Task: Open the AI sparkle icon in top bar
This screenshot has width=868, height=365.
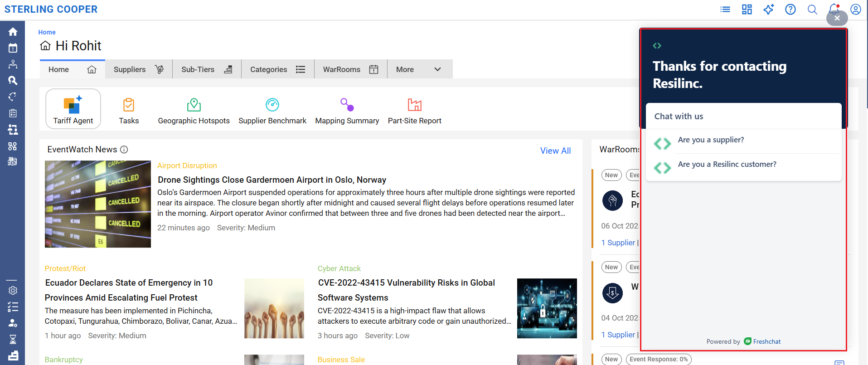Action: (769, 10)
